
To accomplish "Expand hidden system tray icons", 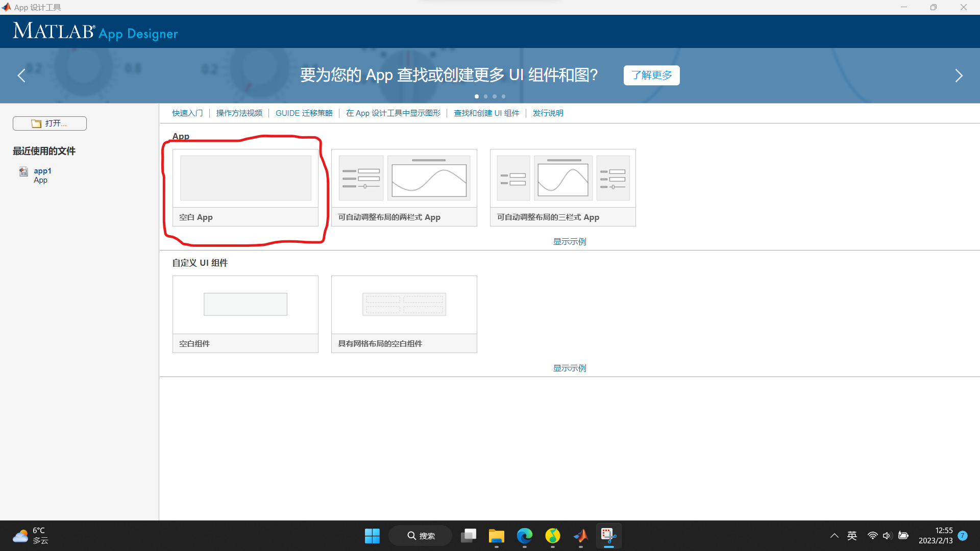I will pos(834,536).
